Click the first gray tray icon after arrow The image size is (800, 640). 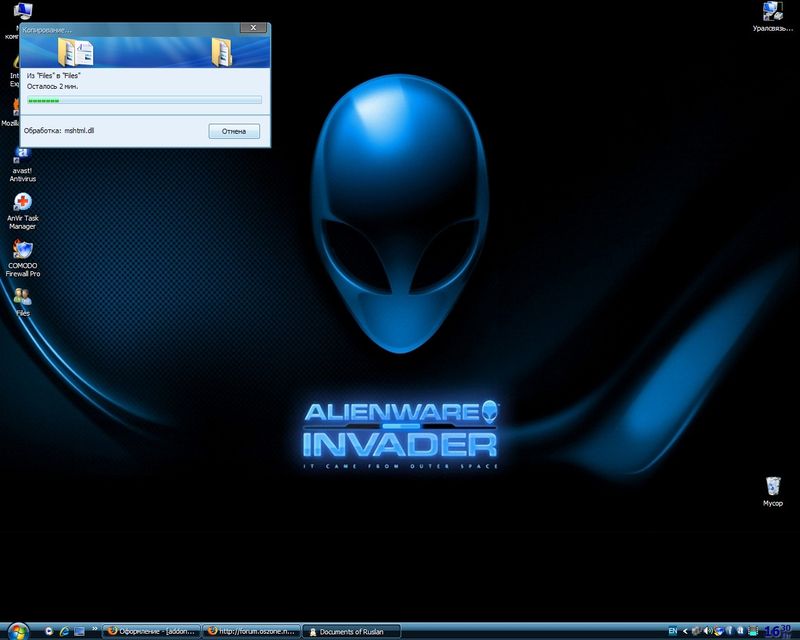696,631
